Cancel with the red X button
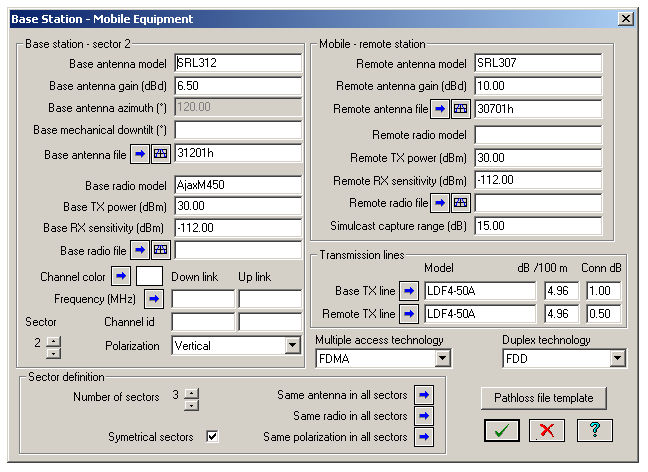 pos(548,431)
